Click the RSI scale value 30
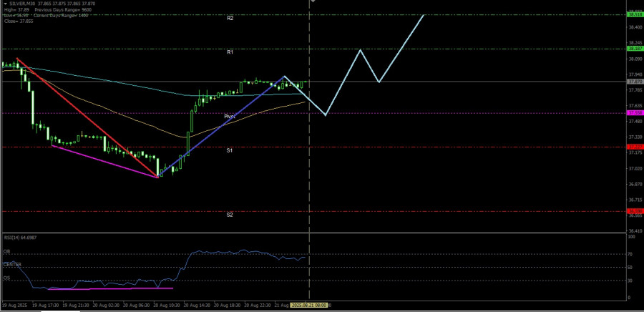The width and height of the screenshot is (644, 312). (631, 281)
